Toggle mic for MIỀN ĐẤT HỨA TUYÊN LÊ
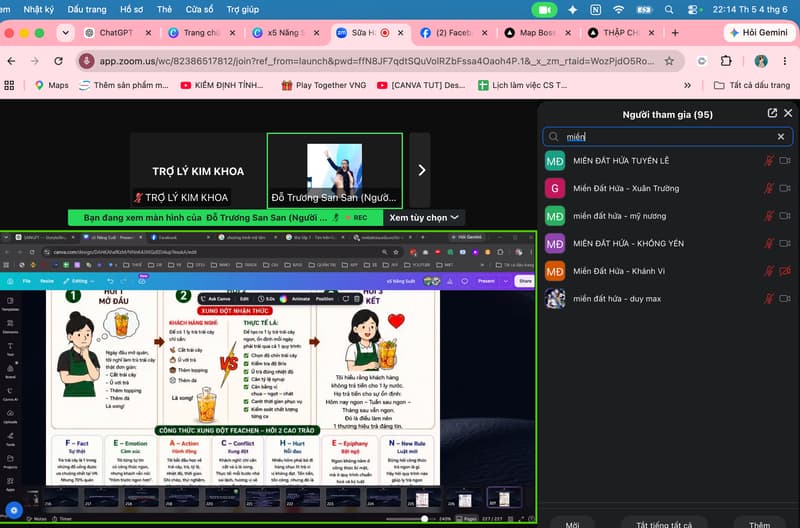The image size is (800, 528). 768,161
